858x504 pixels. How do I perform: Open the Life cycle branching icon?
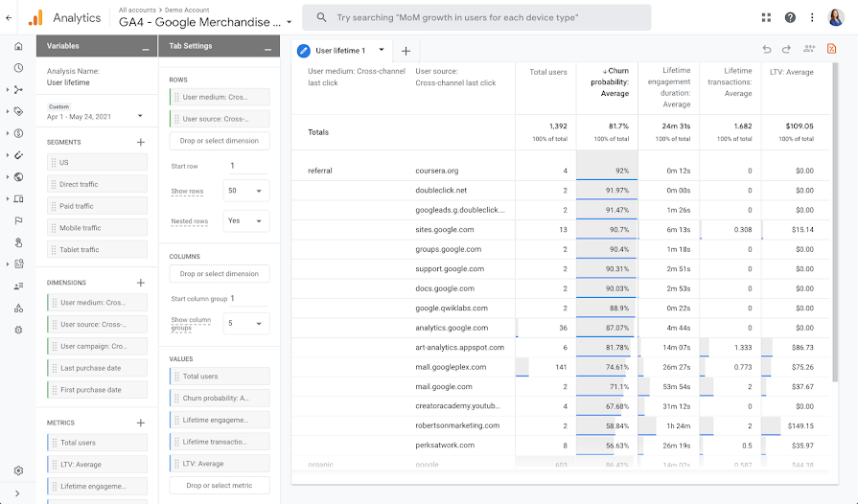click(18, 90)
